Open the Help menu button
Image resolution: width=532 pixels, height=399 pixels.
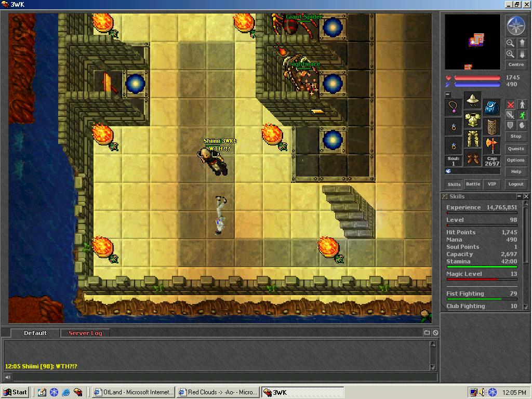point(516,171)
